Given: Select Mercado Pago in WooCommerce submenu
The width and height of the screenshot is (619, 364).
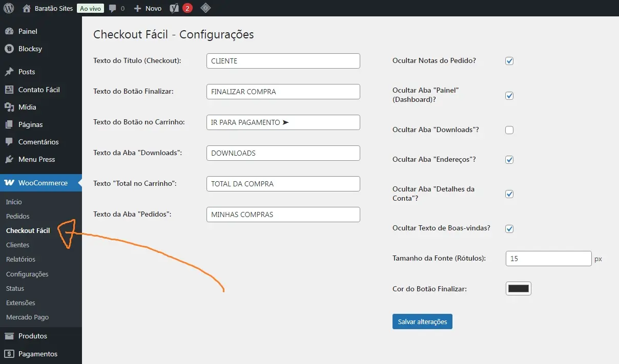Looking at the screenshot, I should point(27,317).
